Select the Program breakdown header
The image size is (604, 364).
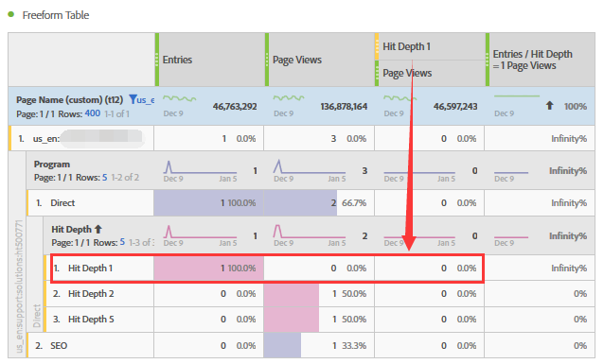point(52,165)
